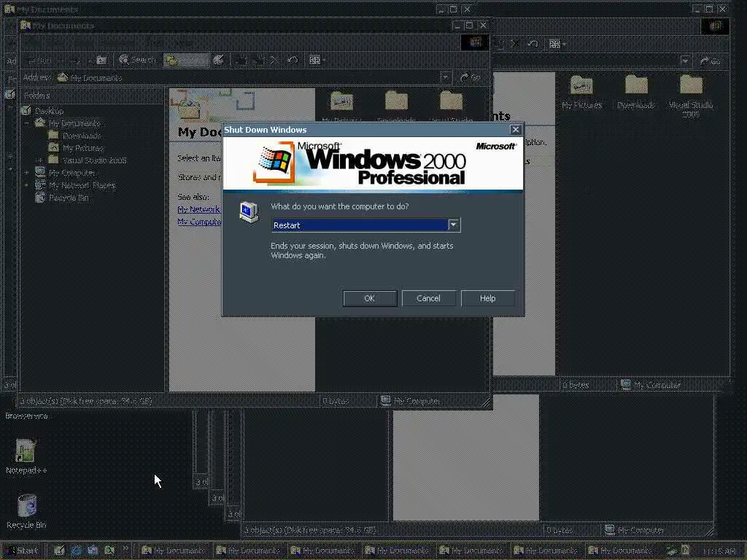Click the fourth quick launch icon

[109, 551]
